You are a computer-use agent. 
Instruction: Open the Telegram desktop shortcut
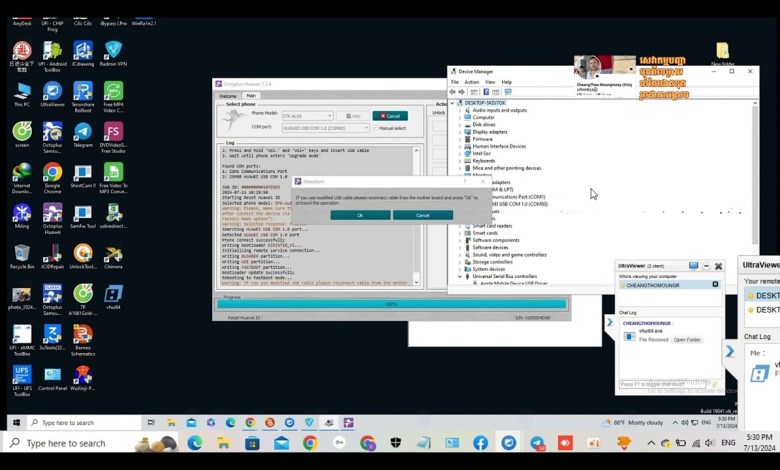click(x=83, y=133)
